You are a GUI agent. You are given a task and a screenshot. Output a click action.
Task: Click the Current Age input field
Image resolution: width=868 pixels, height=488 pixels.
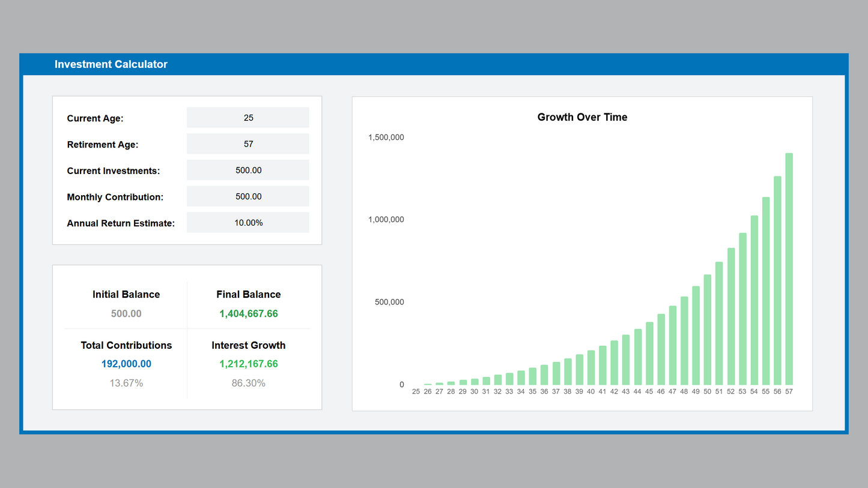[248, 118]
